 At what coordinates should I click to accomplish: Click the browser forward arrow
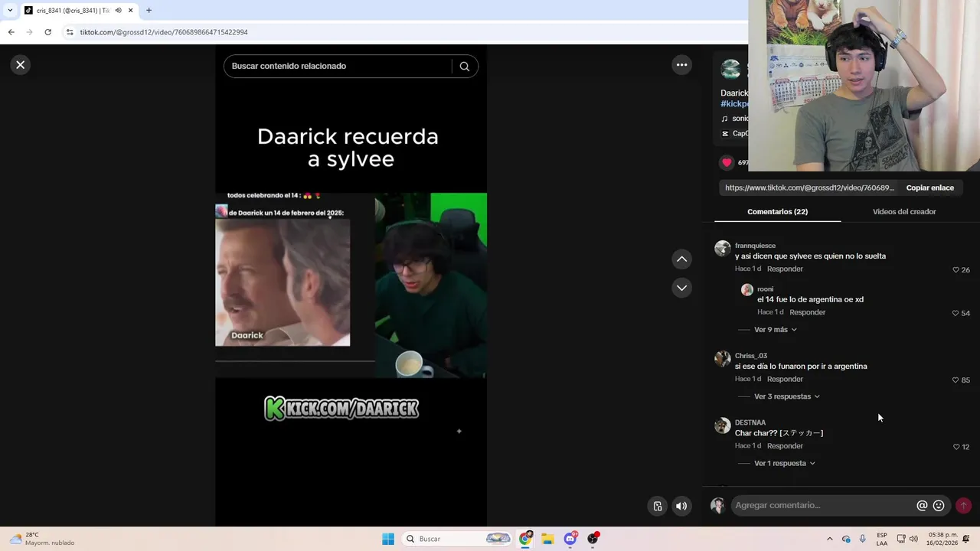point(29,32)
